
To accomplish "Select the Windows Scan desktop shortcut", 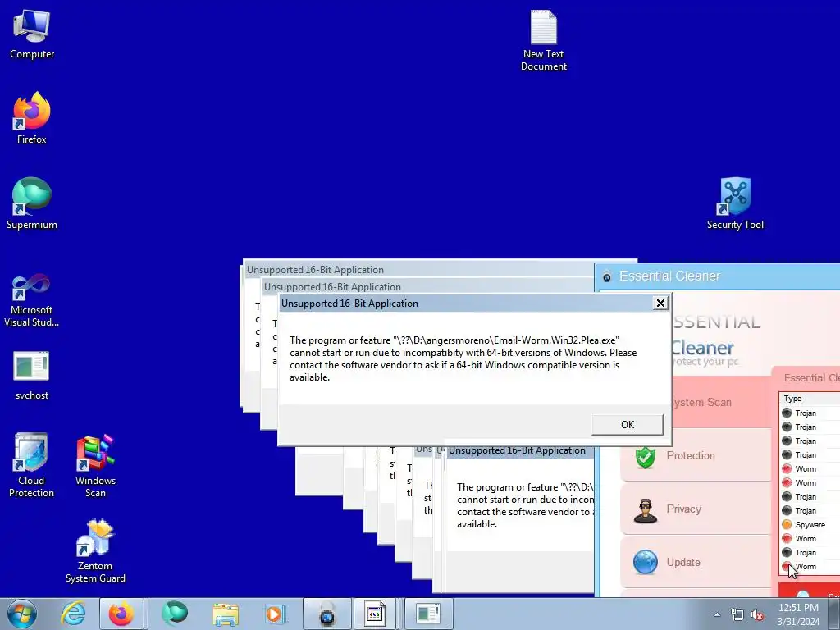I will (x=95, y=465).
